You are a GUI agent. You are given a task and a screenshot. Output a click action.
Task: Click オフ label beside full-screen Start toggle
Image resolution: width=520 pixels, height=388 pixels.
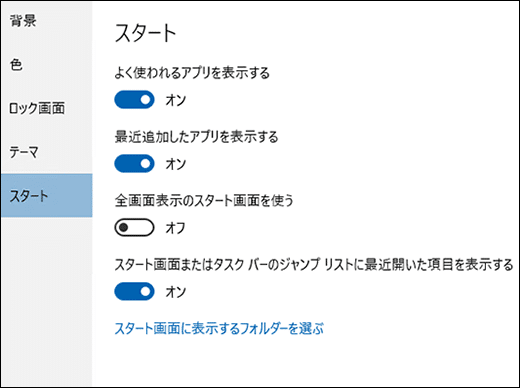tap(175, 228)
